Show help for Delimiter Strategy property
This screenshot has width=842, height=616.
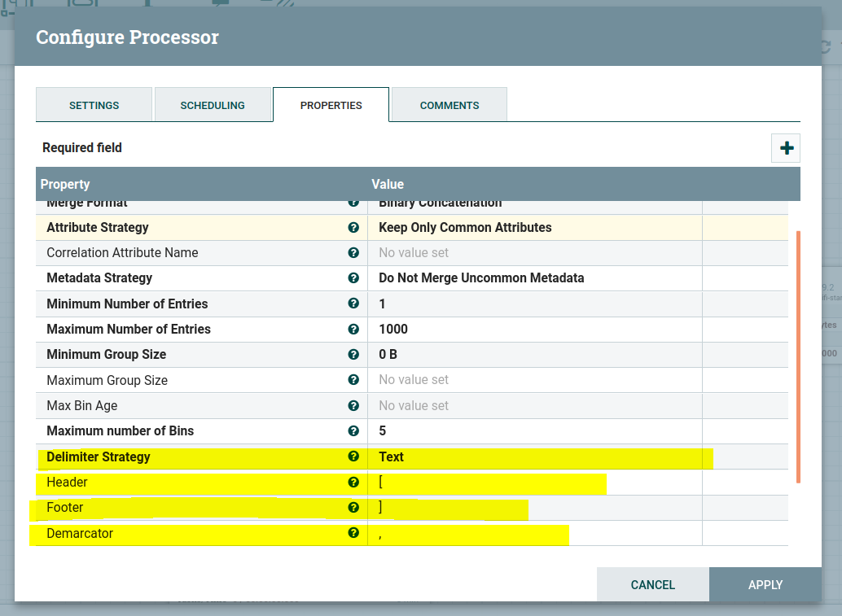[x=353, y=457]
